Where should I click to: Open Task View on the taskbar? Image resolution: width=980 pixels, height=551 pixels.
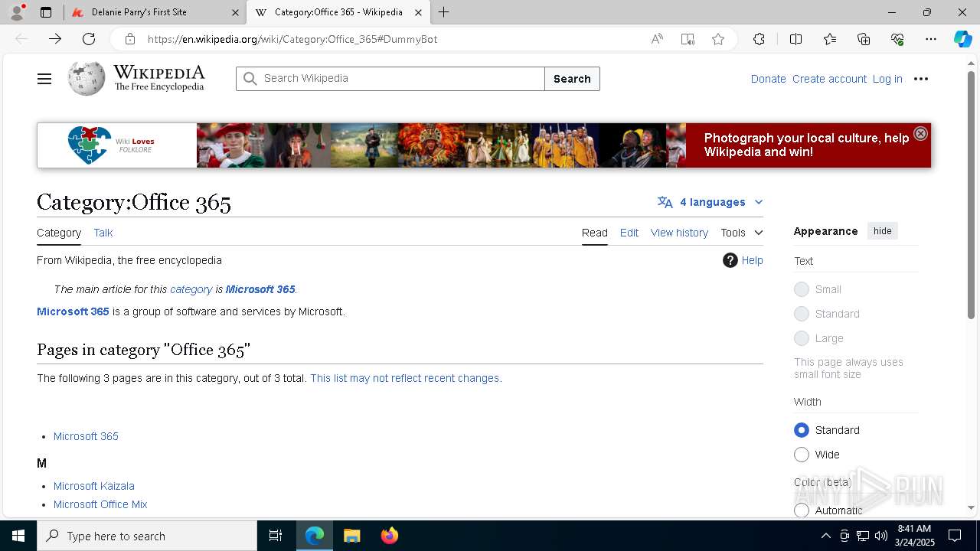(276, 536)
